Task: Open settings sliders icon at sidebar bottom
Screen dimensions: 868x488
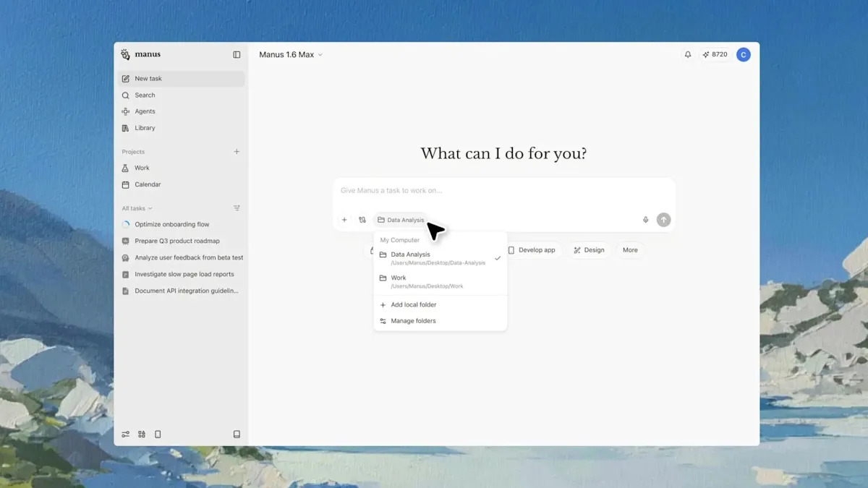Action: click(x=126, y=435)
